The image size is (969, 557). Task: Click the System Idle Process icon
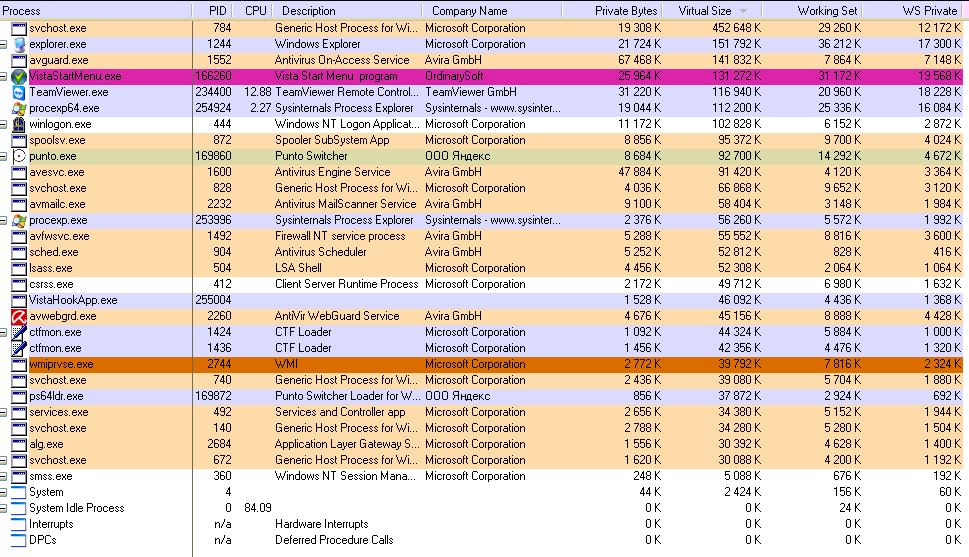tap(19, 508)
